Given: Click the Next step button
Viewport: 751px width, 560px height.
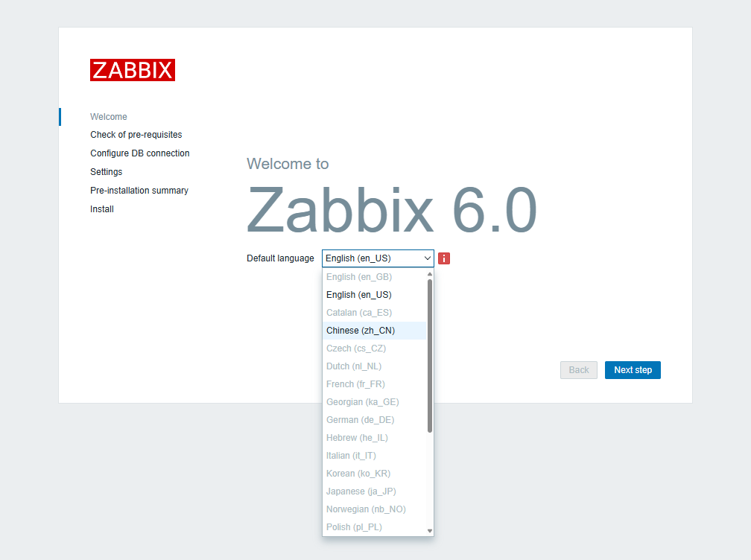Looking at the screenshot, I should coord(632,369).
